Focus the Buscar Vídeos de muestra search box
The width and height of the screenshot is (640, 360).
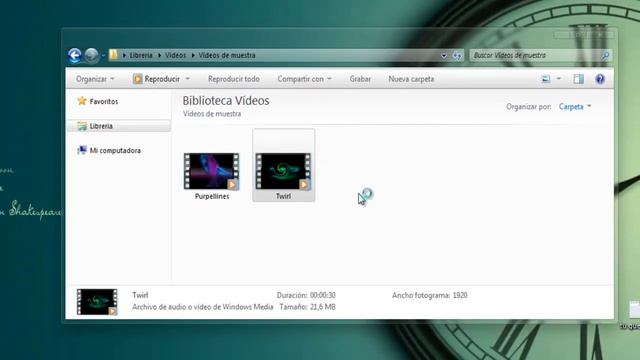(x=535, y=56)
